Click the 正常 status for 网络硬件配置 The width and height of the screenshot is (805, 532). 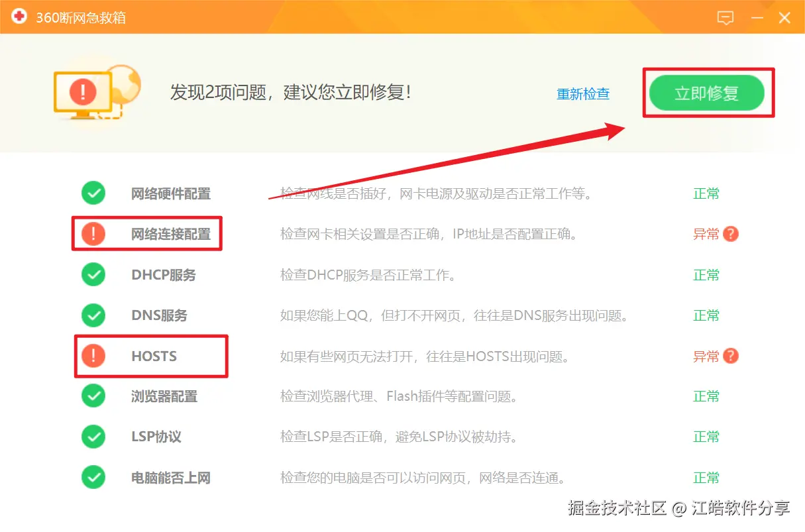706,193
